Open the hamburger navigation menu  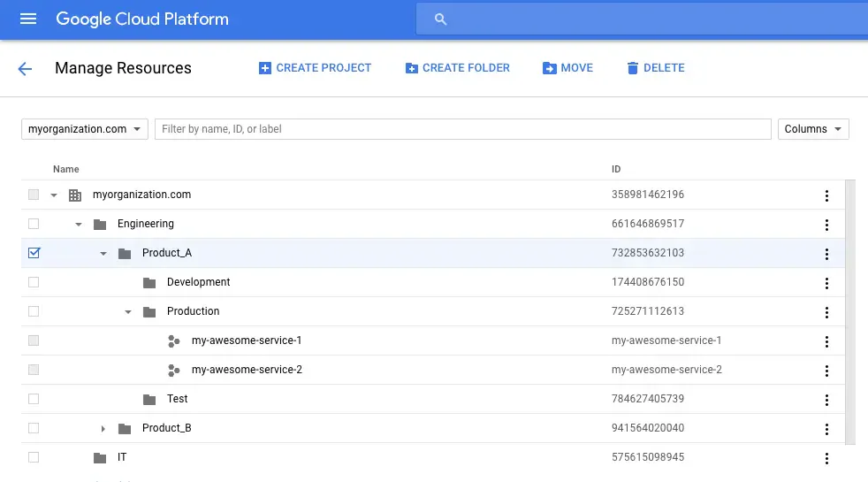[x=28, y=19]
